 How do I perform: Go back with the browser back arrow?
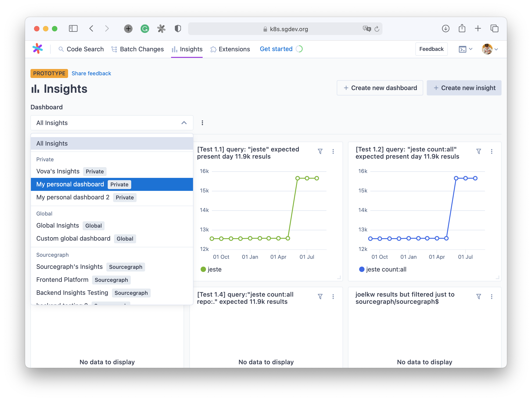pos(91,29)
